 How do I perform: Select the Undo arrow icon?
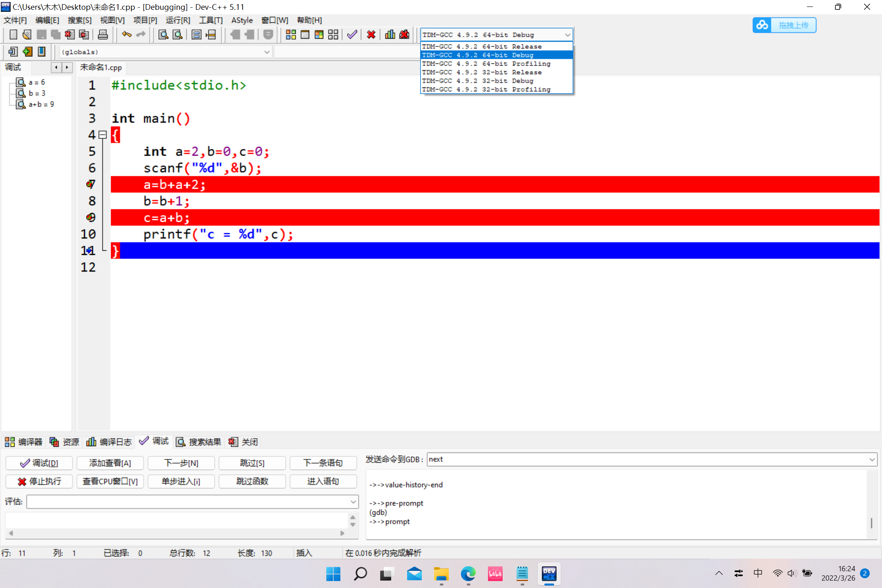tap(126, 34)
